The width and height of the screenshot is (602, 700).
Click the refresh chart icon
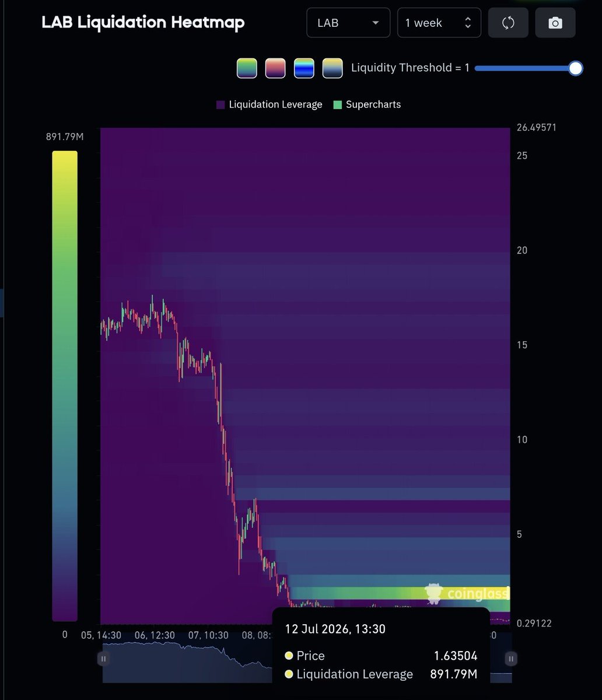click(x=508, y=23)
